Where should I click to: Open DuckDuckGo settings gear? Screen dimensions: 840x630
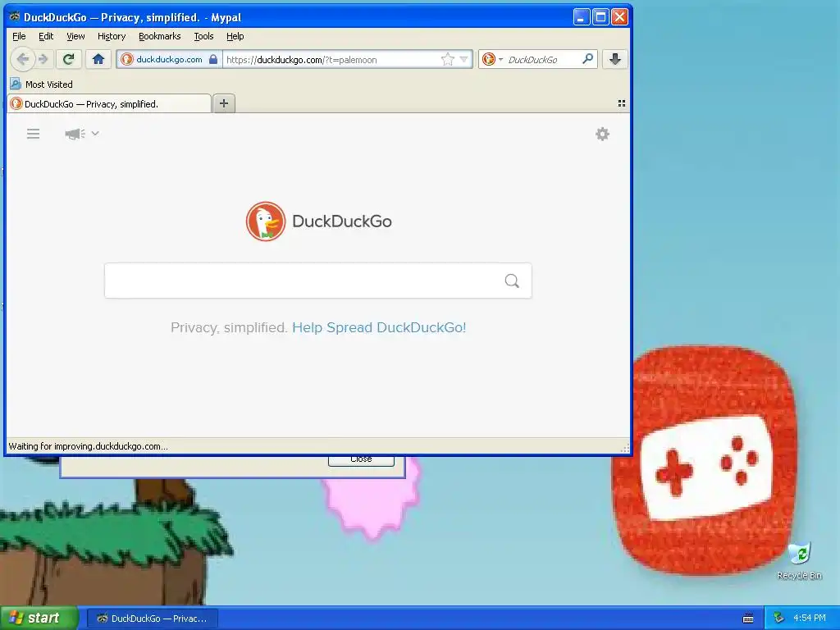[x=603, y=134]
